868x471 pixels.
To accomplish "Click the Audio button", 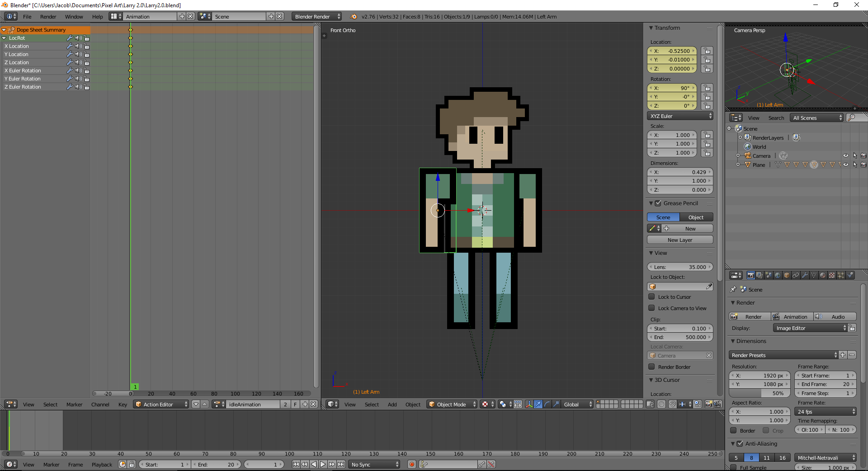I will click(835, 316).
